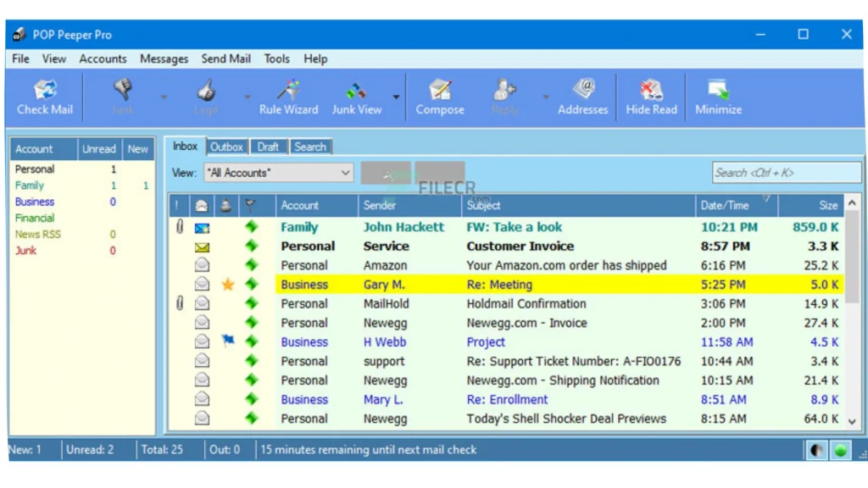This screenshot has height=488, width=868.
Task: Switch to the Outbox tab
Action: tap(226, 147)
